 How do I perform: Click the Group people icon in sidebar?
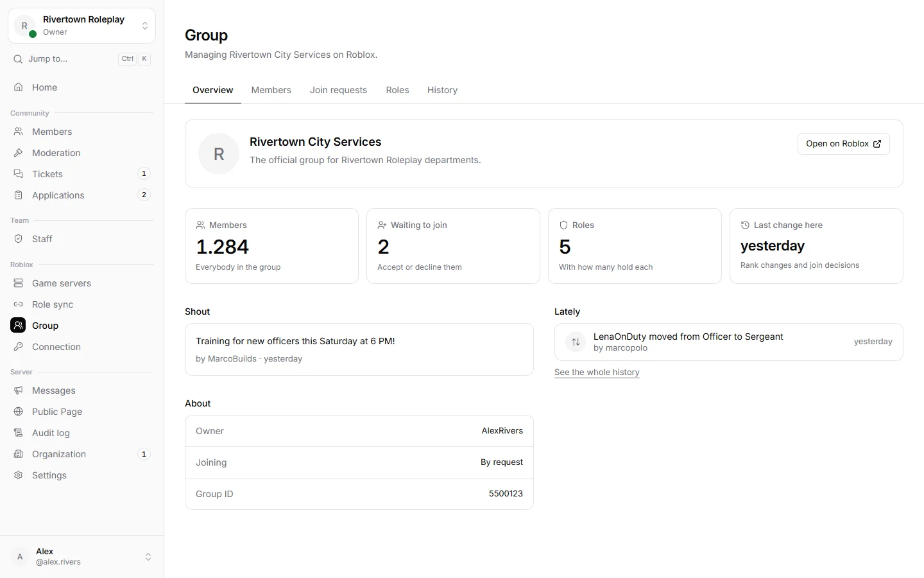click(19, 326)
